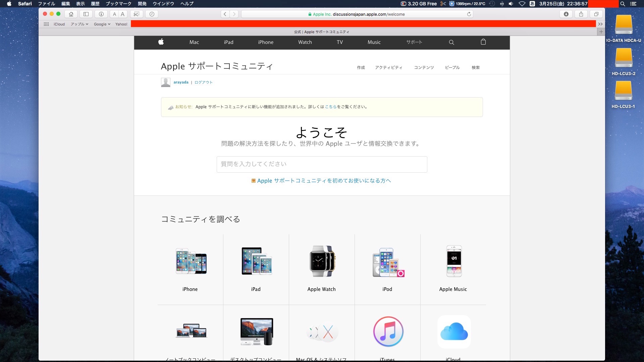Show all tabs overview

coord(596,14)
